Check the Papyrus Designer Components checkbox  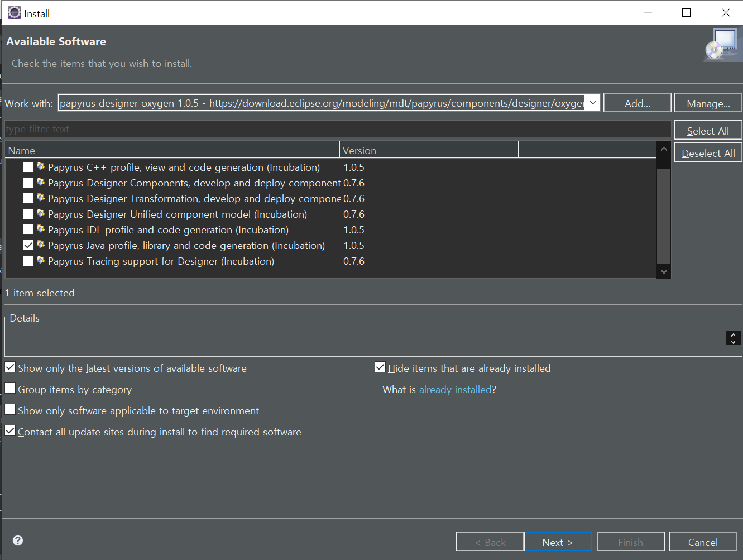(28, 183)
